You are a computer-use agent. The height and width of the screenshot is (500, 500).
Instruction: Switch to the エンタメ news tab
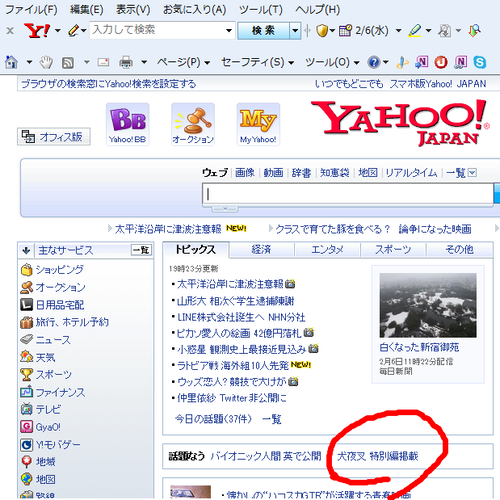coord(327,250)
